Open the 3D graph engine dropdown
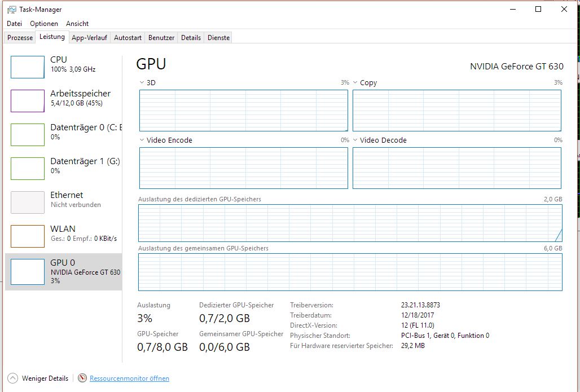This screenshot has height=392, width=580. [x=142, y=82]
